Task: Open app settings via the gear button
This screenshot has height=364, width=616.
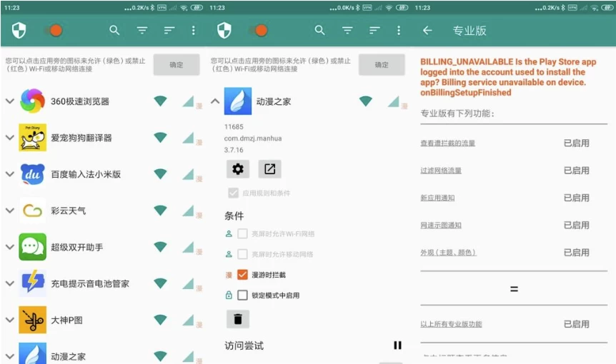Action: pos(238,169)
